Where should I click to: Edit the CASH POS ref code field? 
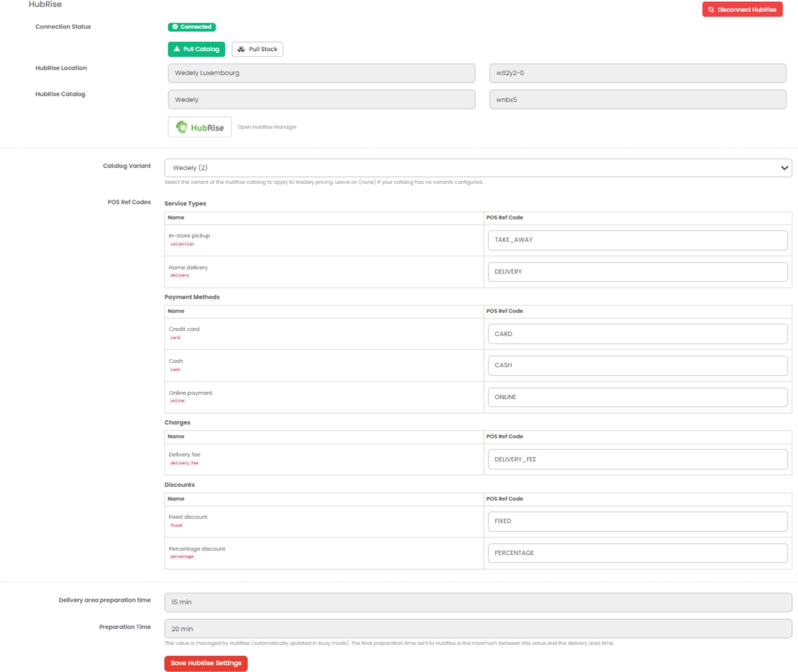click(638, 365)
